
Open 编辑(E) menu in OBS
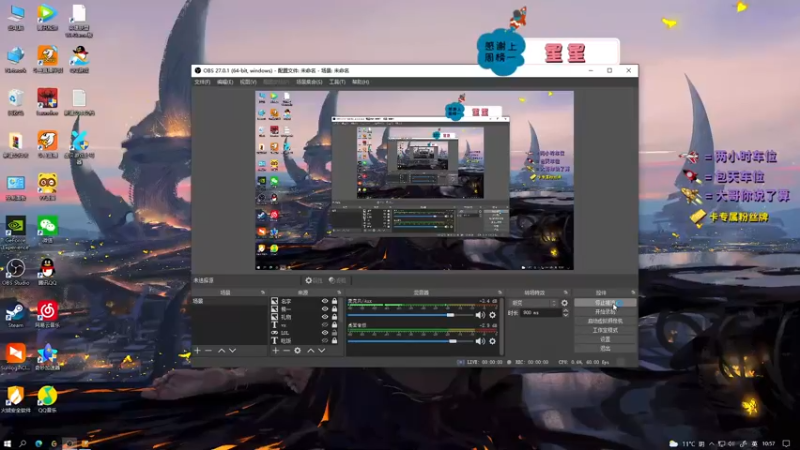225,82
